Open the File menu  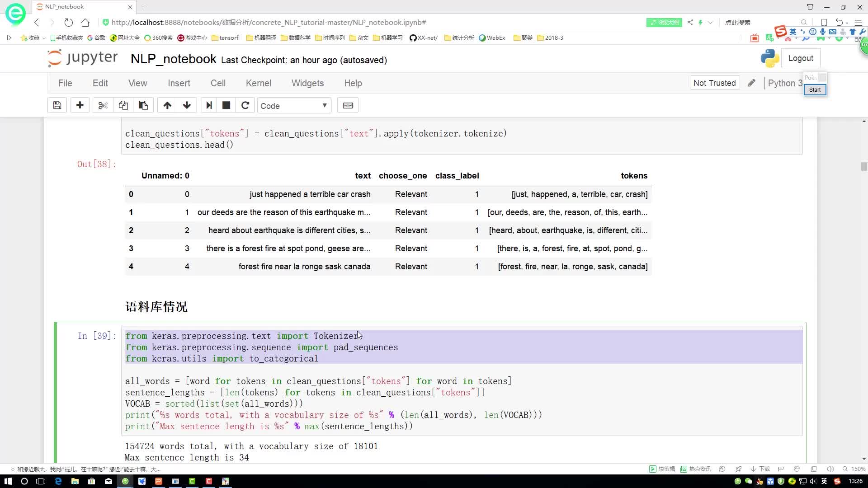(x=65, y=83)
